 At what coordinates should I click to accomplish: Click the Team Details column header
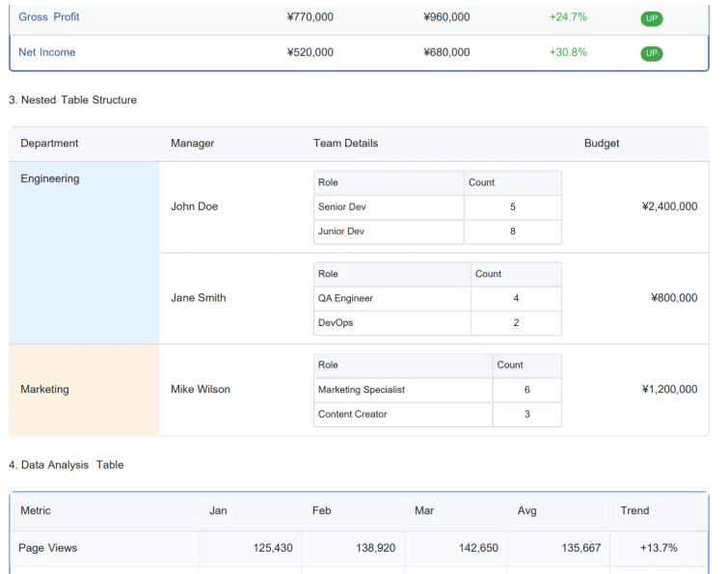345,144
